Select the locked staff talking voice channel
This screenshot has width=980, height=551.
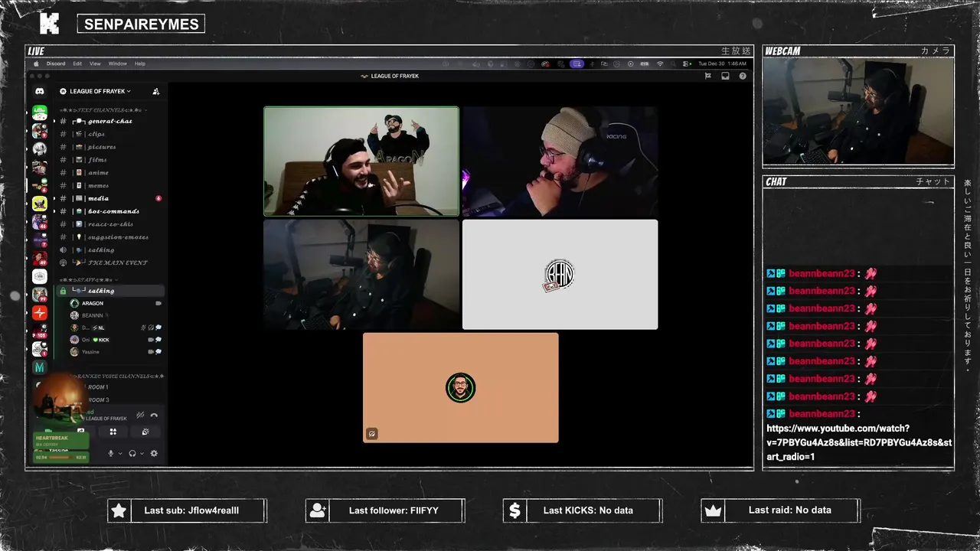click(x=110, y=291)
